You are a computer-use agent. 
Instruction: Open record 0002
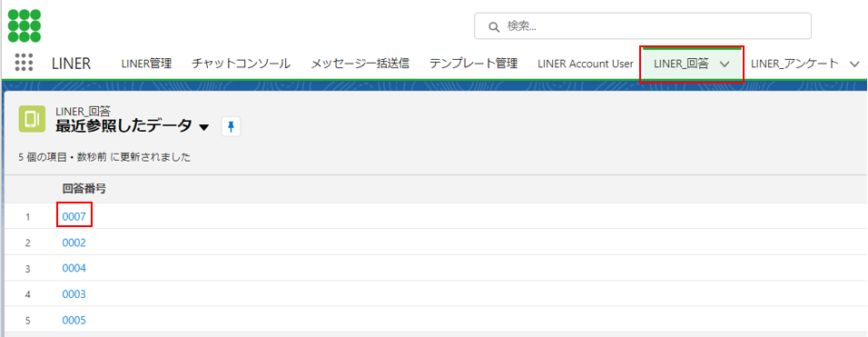click(x=74, y=243)
